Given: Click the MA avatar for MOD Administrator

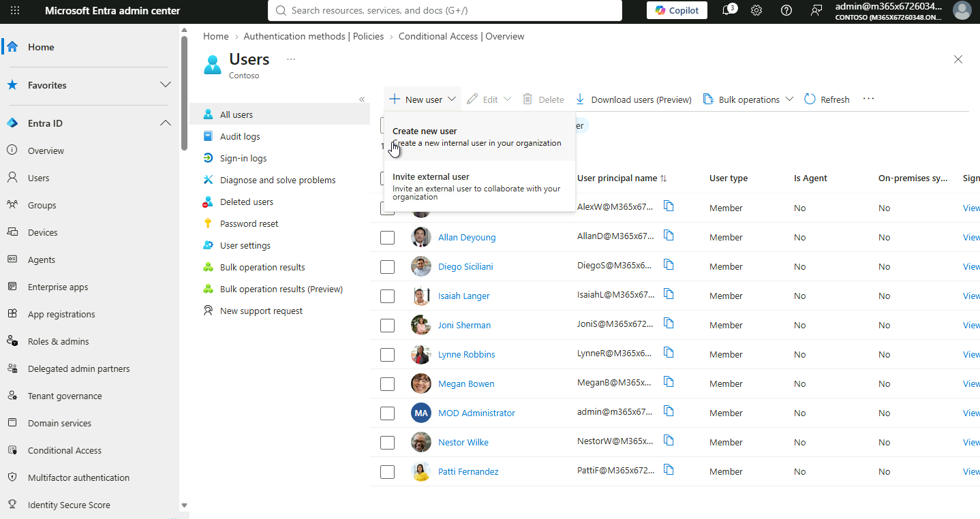Looking at the screenshot, I should point(421,413).
